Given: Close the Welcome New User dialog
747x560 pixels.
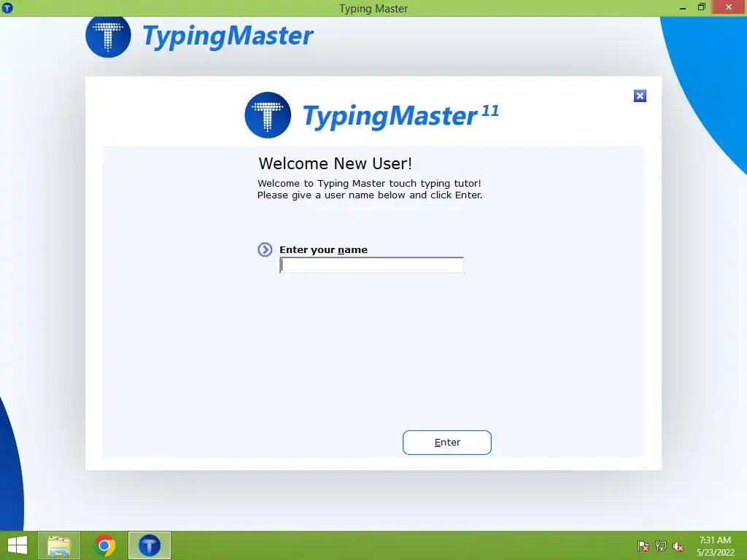Looking at the screenshot, I should pyautogui.click(x=640, y=96).
